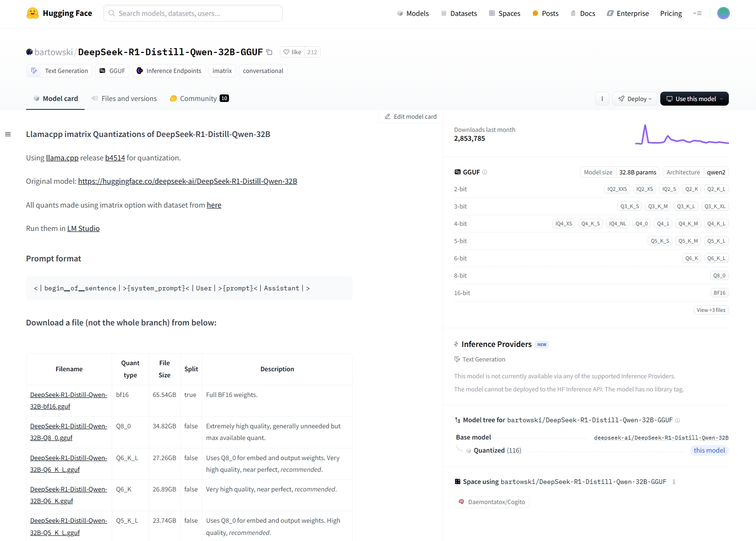This screenshot has height=541, width=756.
Task: Switch to Files and versions tab
Action: tap(124, 98)
